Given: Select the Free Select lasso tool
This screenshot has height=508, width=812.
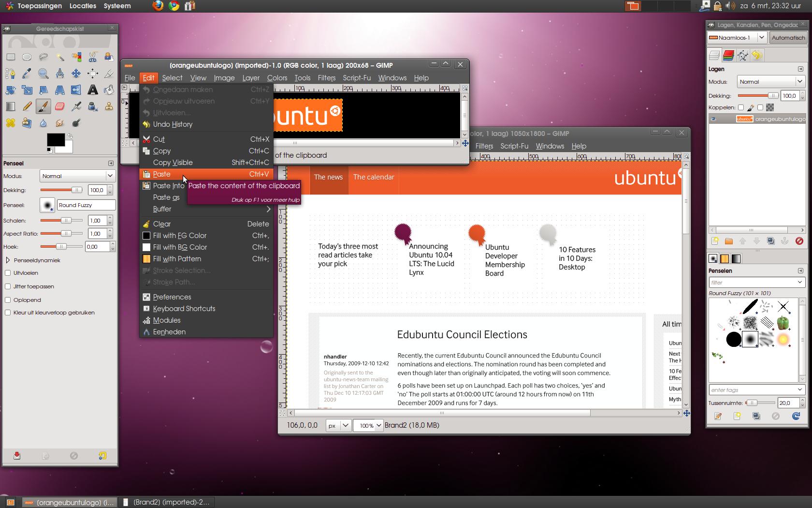Looking at the screenshot, I should (43, 57).
